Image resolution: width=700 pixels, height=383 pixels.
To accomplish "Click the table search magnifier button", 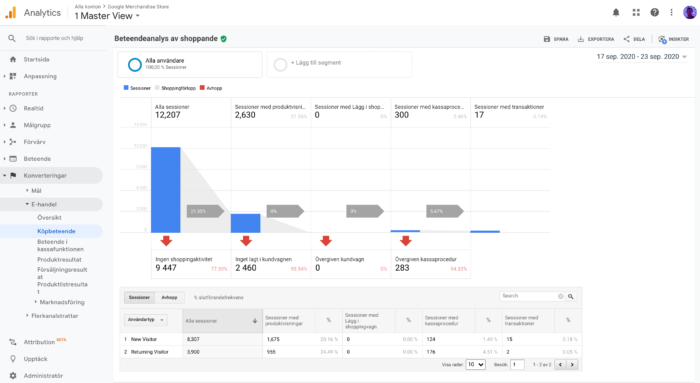I will pyautogui.click(x=571, y=296).
